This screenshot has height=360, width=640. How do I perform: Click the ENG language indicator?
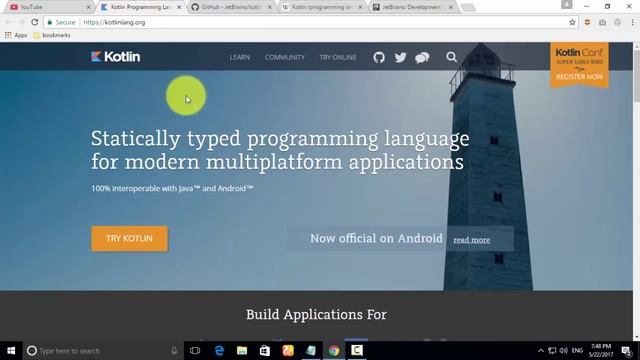pos(577,351)
